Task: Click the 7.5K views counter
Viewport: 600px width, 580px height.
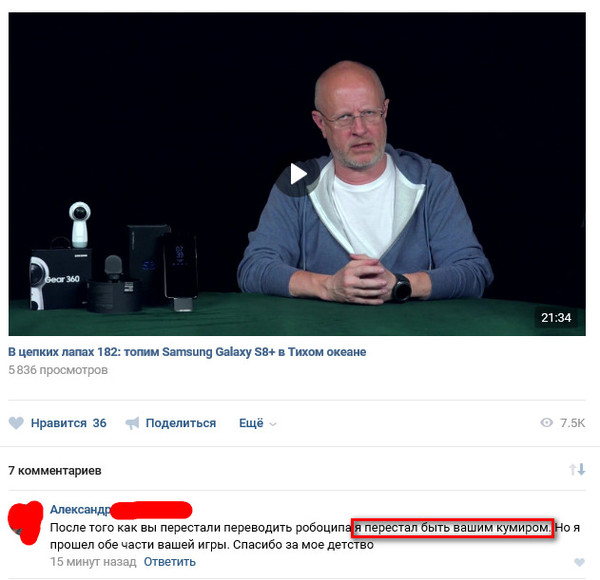Action: pos(572,423)
